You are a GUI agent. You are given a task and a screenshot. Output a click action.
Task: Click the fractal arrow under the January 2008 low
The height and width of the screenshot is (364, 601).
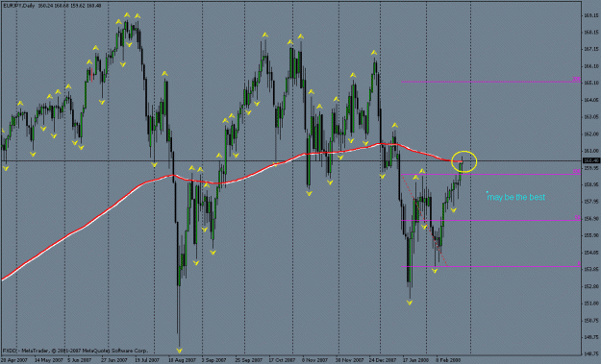coord(410,303)
